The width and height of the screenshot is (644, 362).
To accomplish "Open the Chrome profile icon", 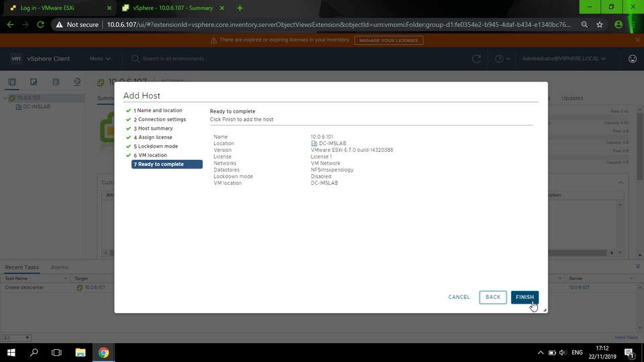I will (x=618, y=25).
